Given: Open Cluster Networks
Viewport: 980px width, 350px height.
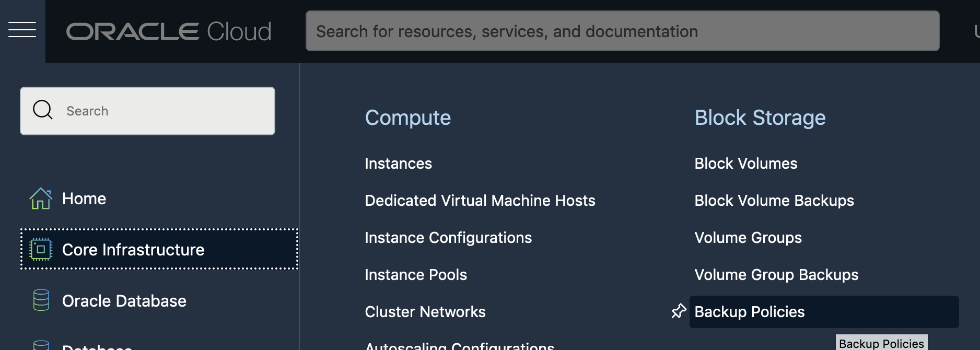Looking at the screenshot, I should click(425, 312).
